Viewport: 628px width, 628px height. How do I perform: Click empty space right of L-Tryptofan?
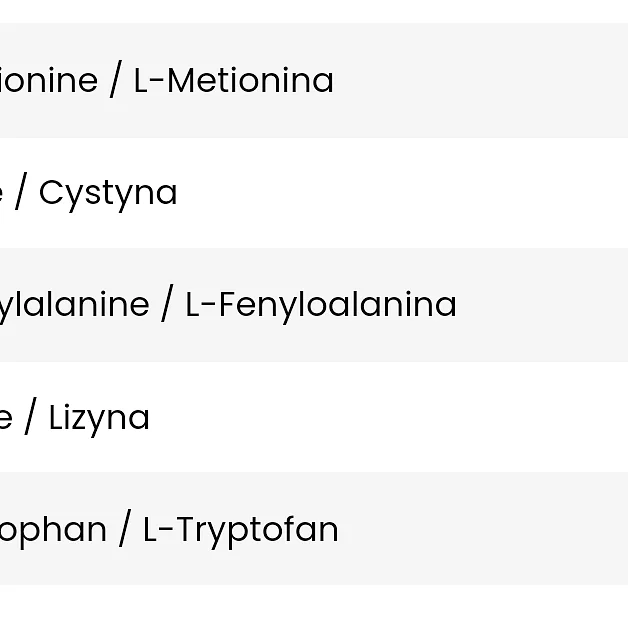[x=480, y=529]
